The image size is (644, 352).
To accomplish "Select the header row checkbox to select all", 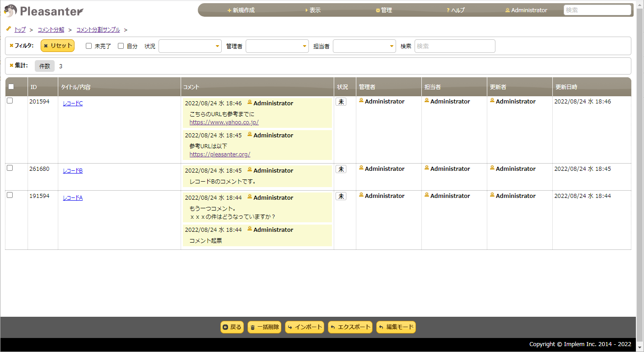I will coord(11,86).
